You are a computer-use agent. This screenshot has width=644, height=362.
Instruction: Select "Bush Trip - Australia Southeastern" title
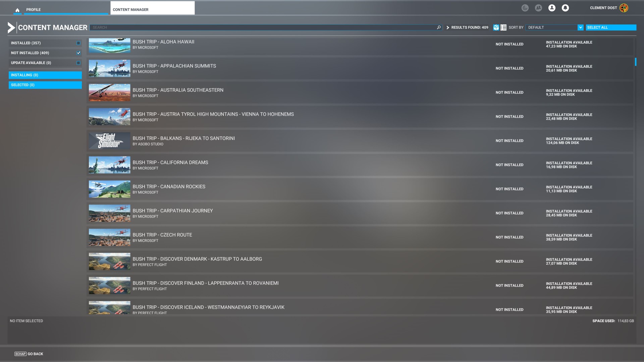coord(178,90)
